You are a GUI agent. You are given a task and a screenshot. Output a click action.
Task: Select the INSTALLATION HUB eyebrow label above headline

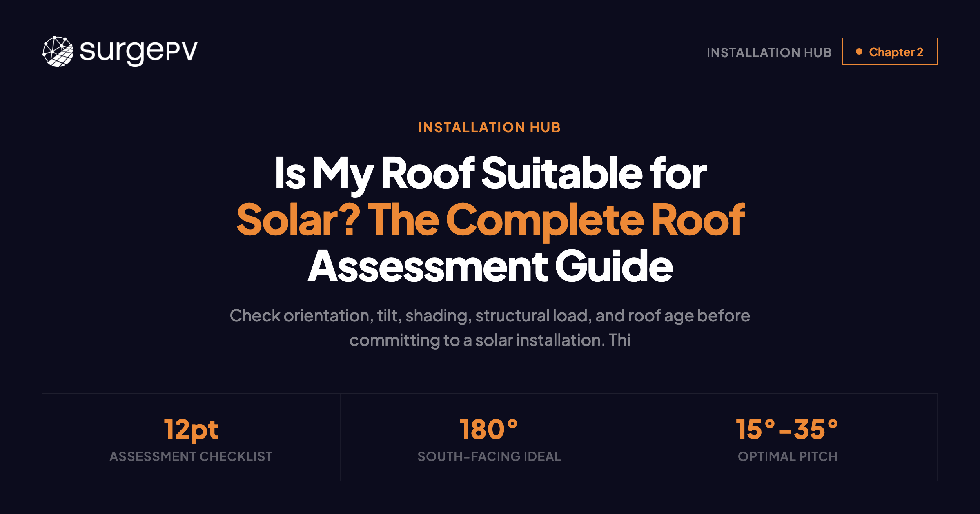point(490,128)
